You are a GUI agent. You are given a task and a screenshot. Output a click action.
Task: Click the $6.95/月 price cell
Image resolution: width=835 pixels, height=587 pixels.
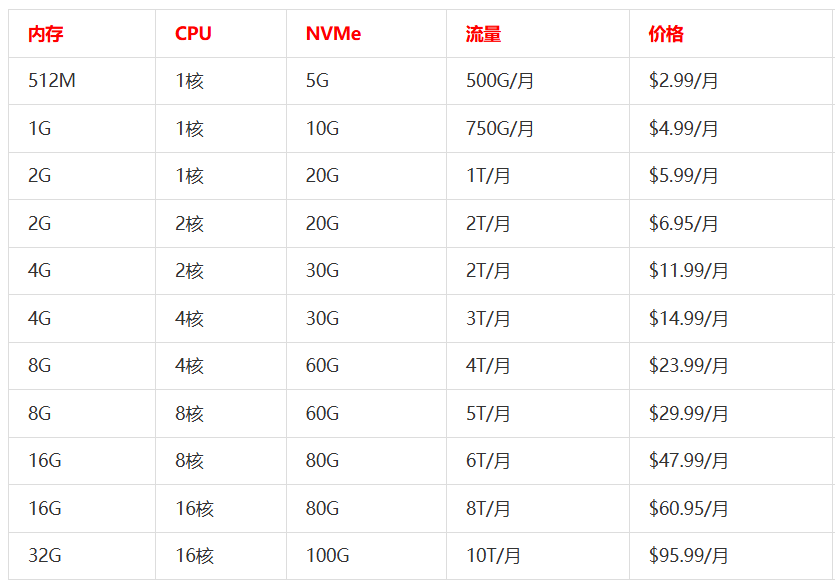coord(683,224)
